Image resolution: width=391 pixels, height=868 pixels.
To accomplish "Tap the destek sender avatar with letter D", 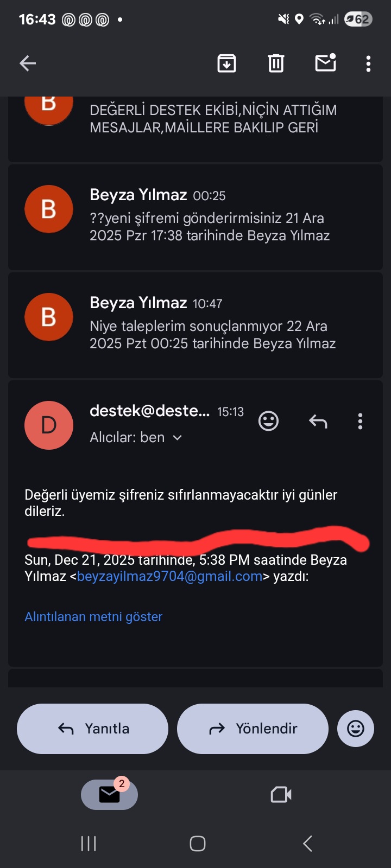I will pyautogui.click(x=49, y=425).
